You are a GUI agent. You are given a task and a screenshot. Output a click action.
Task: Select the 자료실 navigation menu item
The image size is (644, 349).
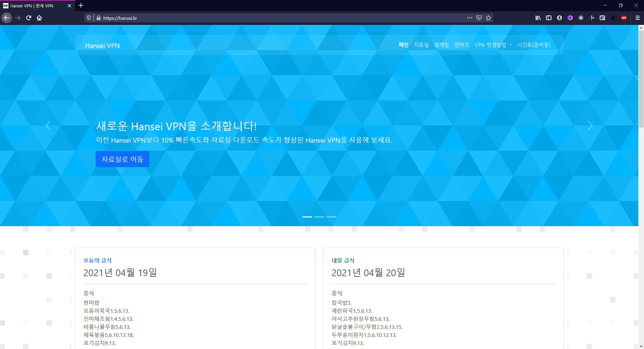tap(421, 45)
